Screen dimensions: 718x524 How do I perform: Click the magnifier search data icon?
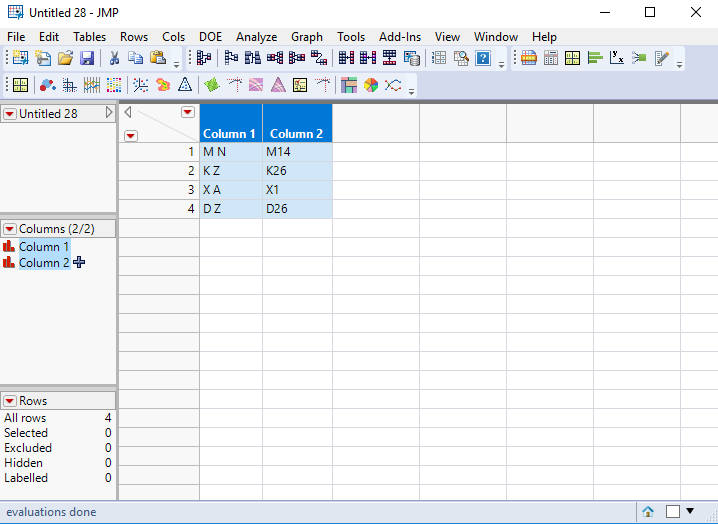pos(461,58)
